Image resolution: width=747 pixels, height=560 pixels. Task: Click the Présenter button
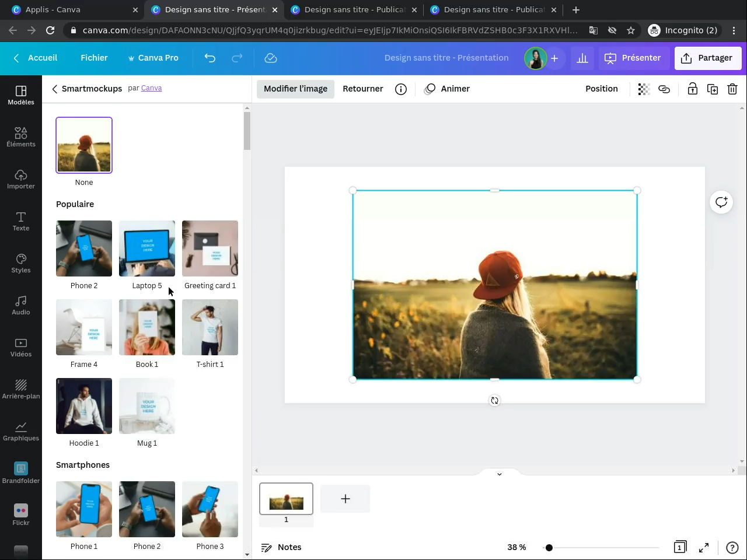(633, 58)
